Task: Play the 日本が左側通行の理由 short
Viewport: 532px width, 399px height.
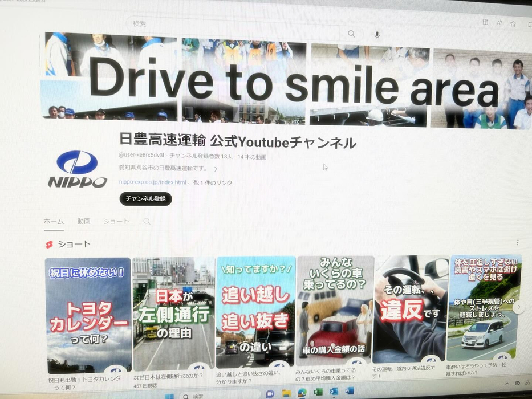Action: 174,314
